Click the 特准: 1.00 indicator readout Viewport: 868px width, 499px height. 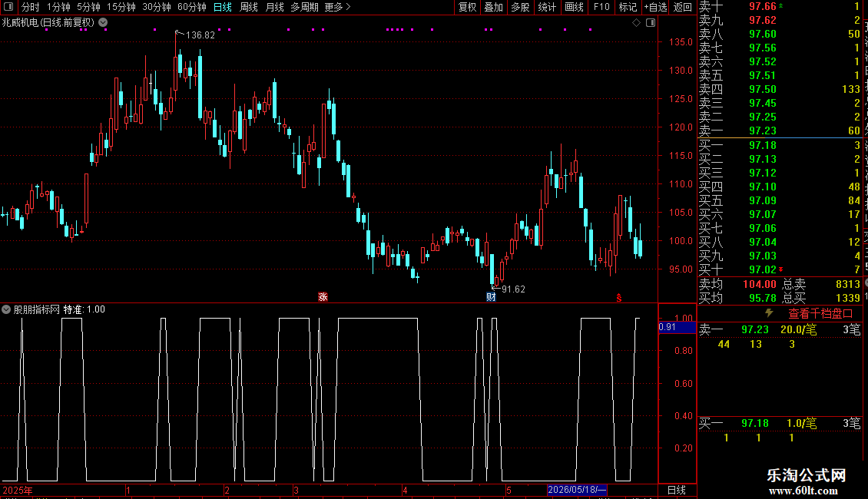tap(84, 309)
